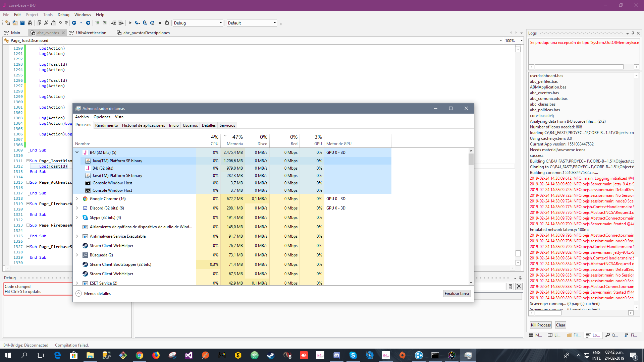Click the trash icon beside the search field

pyautogui.click(x=510, y=287)
